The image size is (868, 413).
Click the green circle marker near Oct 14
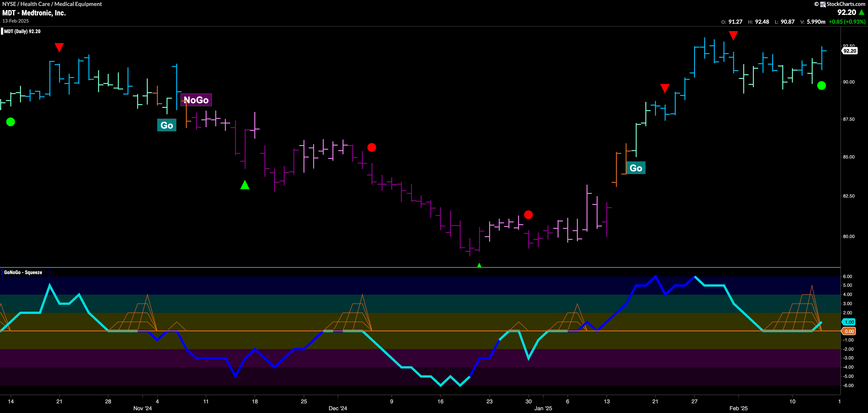(10, 122)
